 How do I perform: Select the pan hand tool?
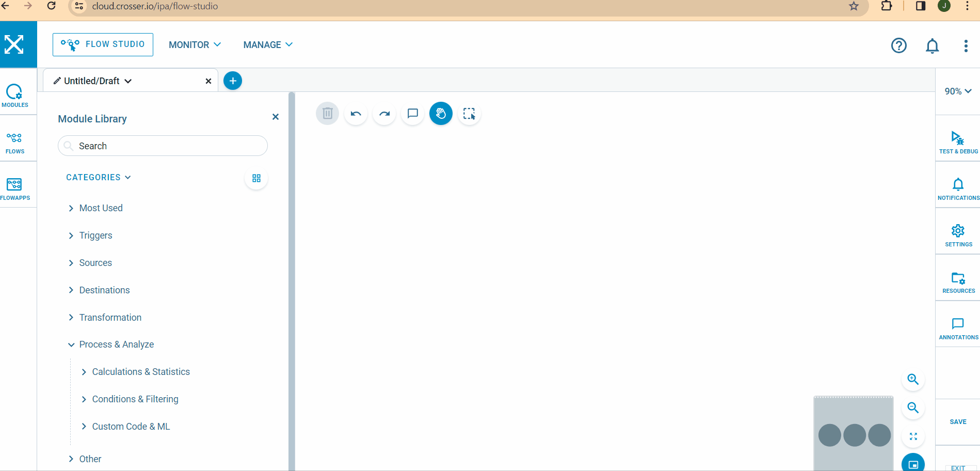point(441,114)
